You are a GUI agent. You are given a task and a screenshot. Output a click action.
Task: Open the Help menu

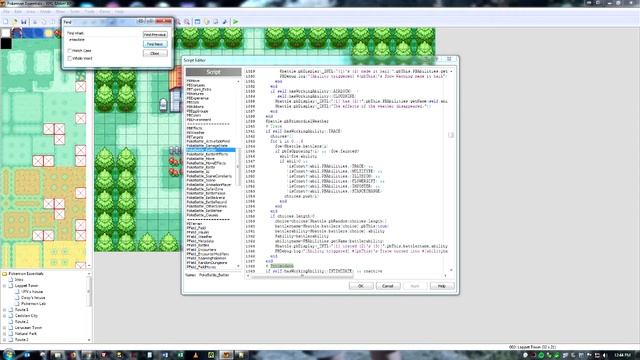pyautogui.click(x=119, y=12)
